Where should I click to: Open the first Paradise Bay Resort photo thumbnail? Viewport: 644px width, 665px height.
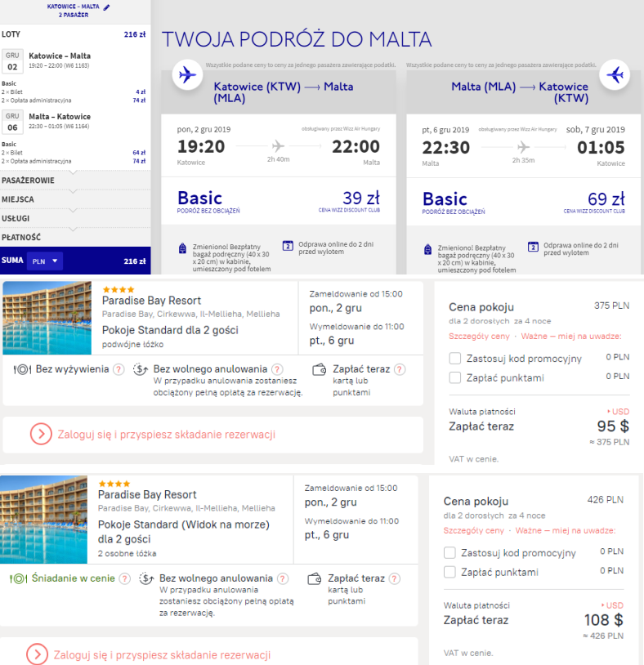click(47, 318)
